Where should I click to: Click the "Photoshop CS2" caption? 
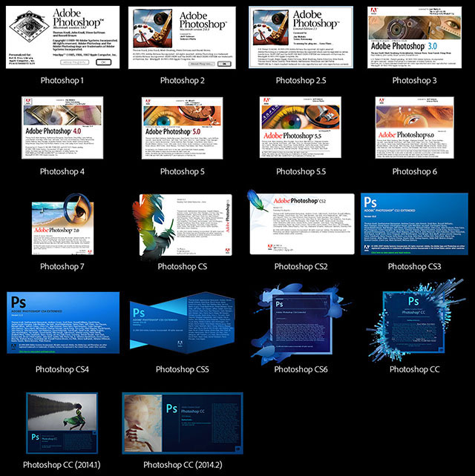pyautogui.click(x=301, y=266)
